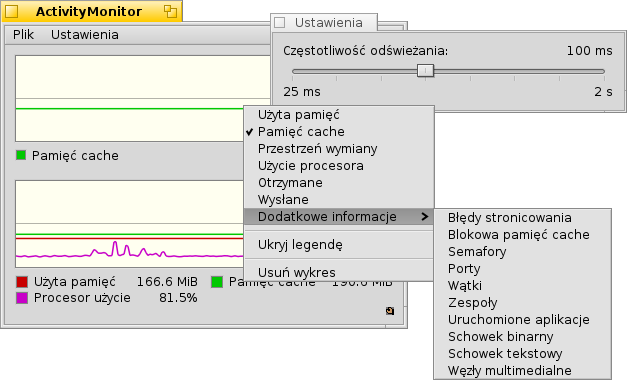Screen dimensions: 627x380
Task: Click the red Użyta pamięć color swatch
Action: pos(22,282)
